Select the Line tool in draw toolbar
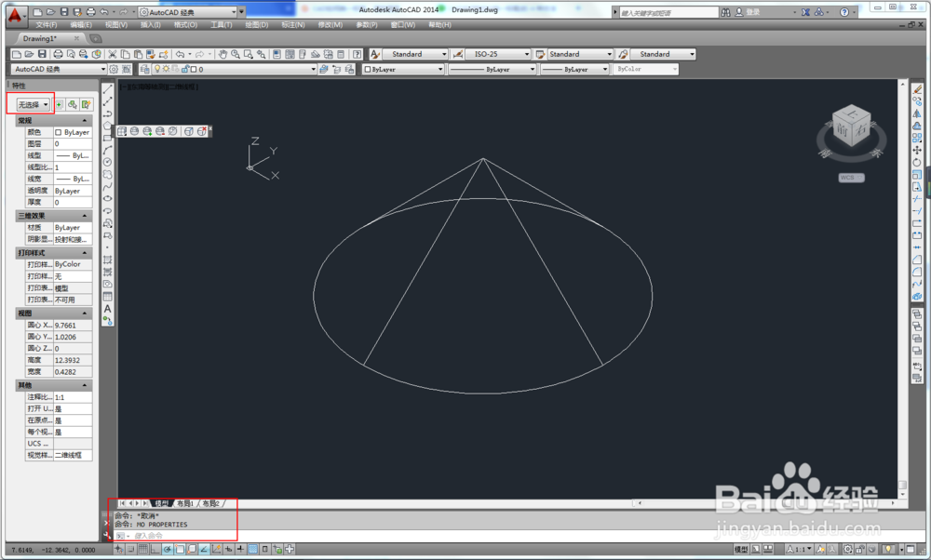The width and height of the screenshot is (931, 560). click(107, 88)
